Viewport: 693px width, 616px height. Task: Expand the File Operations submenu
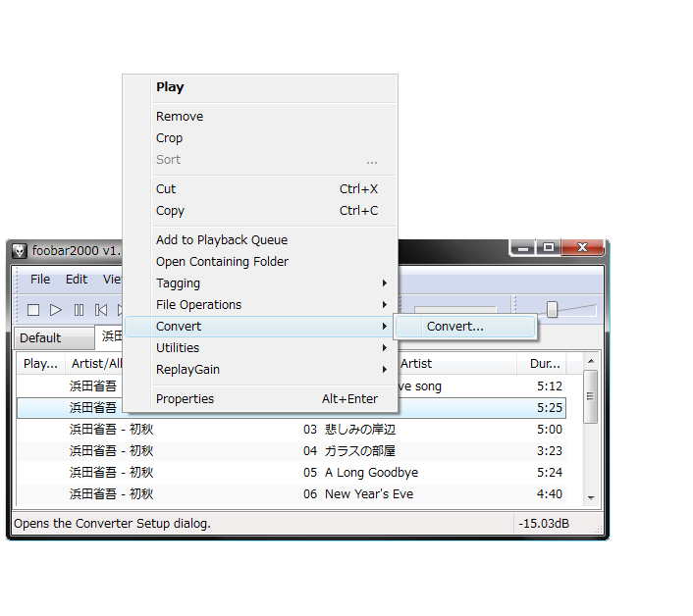point(260,305)
